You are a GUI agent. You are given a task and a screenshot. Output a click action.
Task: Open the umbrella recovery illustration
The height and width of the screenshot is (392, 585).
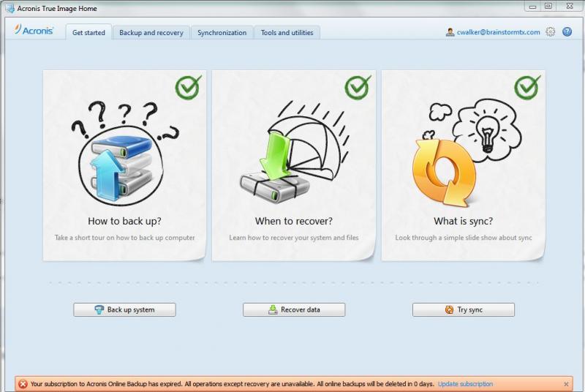coord(295,151)
